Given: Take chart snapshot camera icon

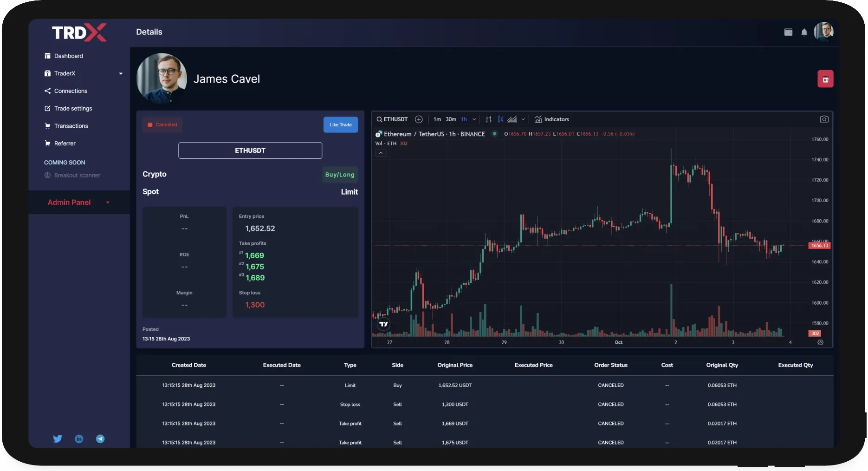Looking at the screenshot, I should pos(824,119).
